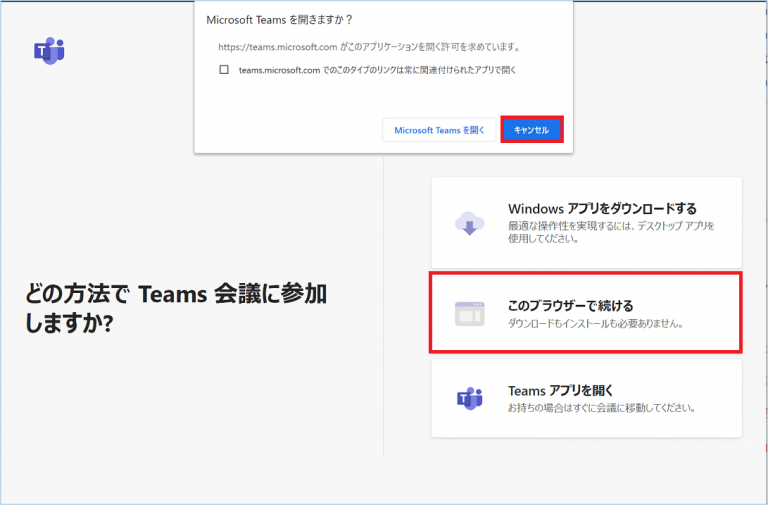Click the heading line "どの方法で Teams 会議に参加"
This screenshot has width=768, height=505.
point(176,294)
